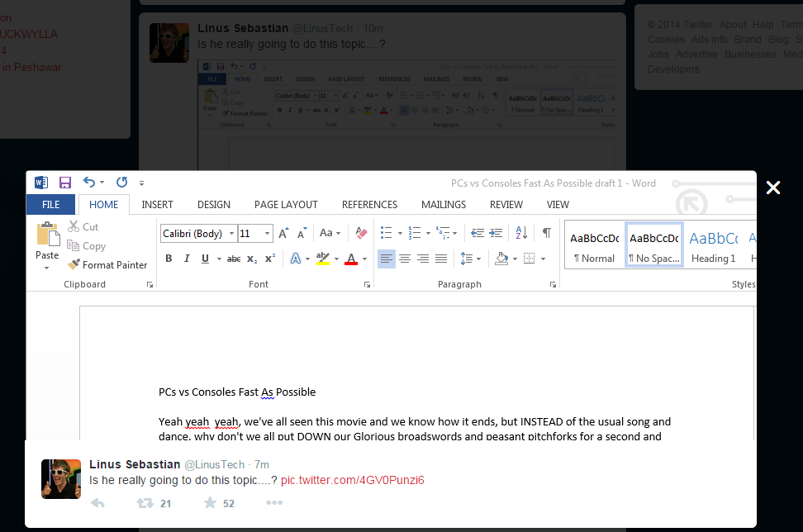Screen dimensions: 803x532
Task: Select Align Left paragraph alignment
Action: tap(387, 259)
